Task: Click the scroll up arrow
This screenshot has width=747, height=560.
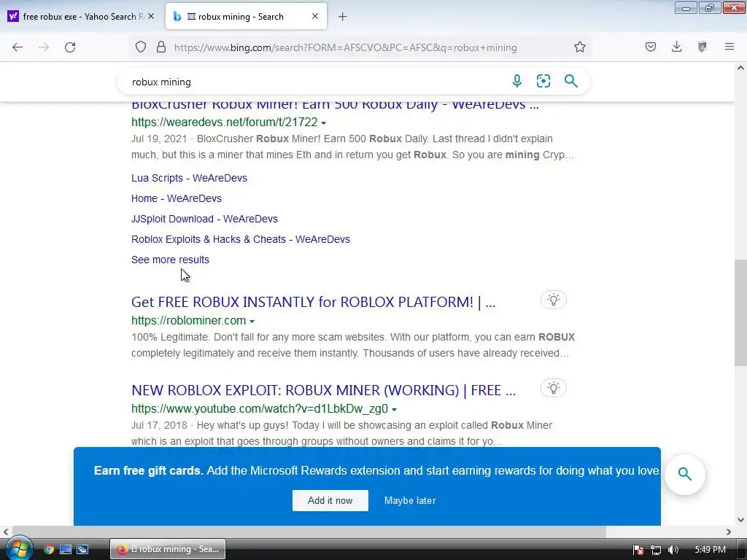Action: coord(740,68)
